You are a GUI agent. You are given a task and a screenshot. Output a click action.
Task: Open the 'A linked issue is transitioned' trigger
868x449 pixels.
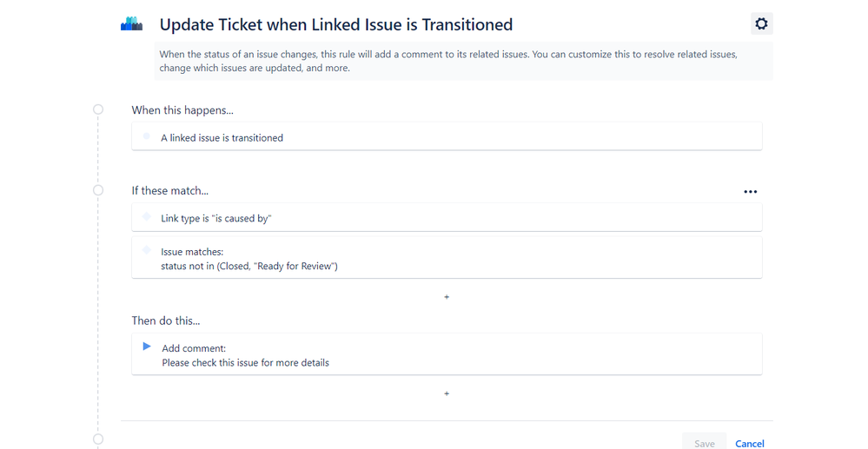pos(447,136)
